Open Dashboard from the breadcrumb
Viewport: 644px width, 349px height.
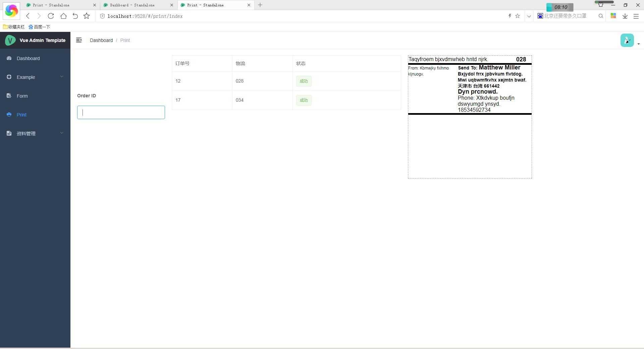pos(101,40)
